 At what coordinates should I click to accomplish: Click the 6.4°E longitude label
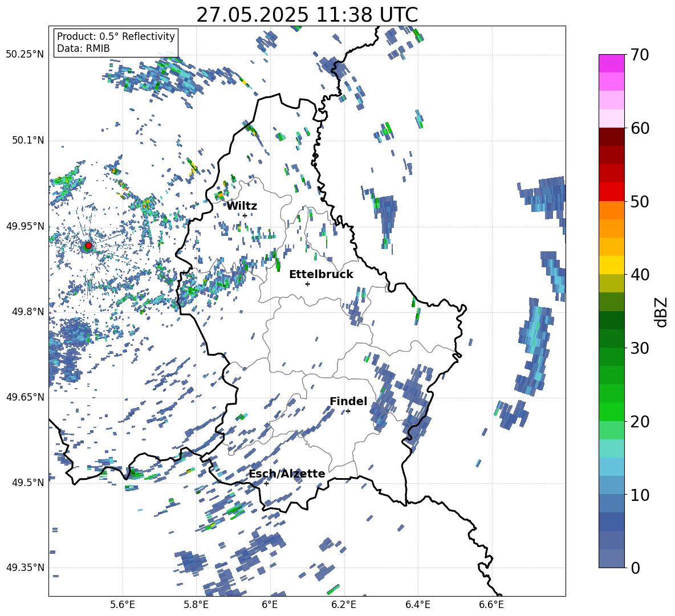click(417, 605)
